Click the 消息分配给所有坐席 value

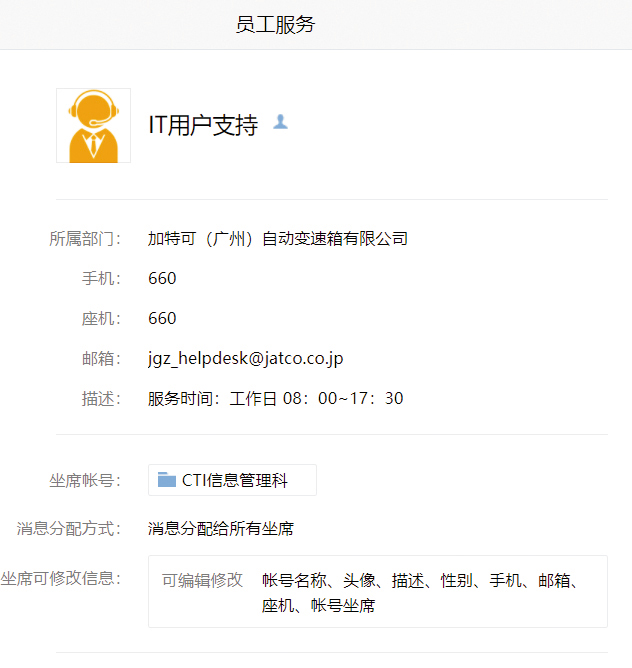tap(220, 528)
